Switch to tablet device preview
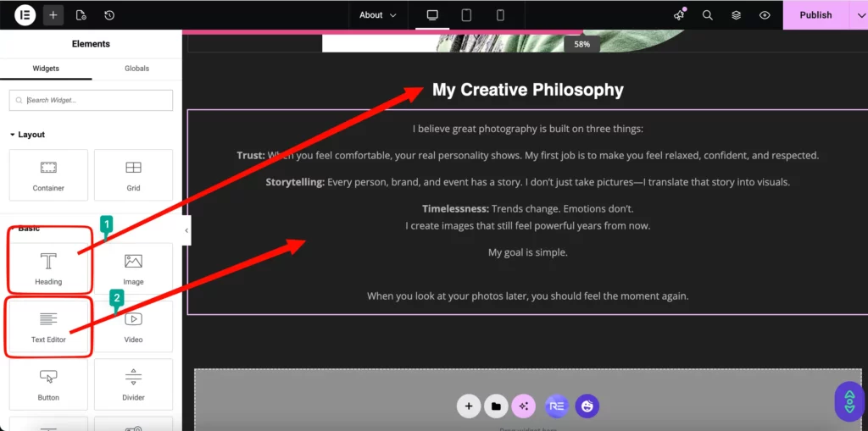868x431 pixels. tap(466, 15)
